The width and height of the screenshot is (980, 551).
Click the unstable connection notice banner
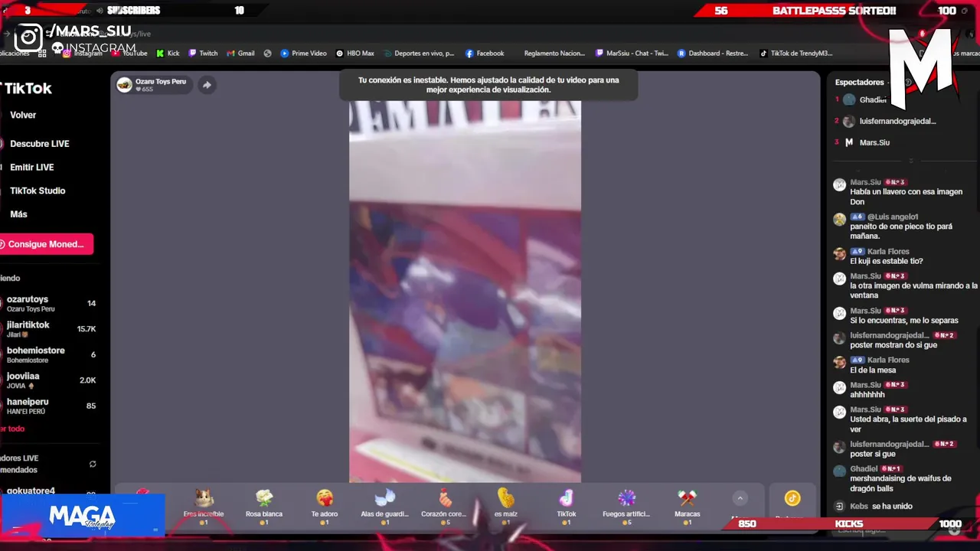click(488, 85)
